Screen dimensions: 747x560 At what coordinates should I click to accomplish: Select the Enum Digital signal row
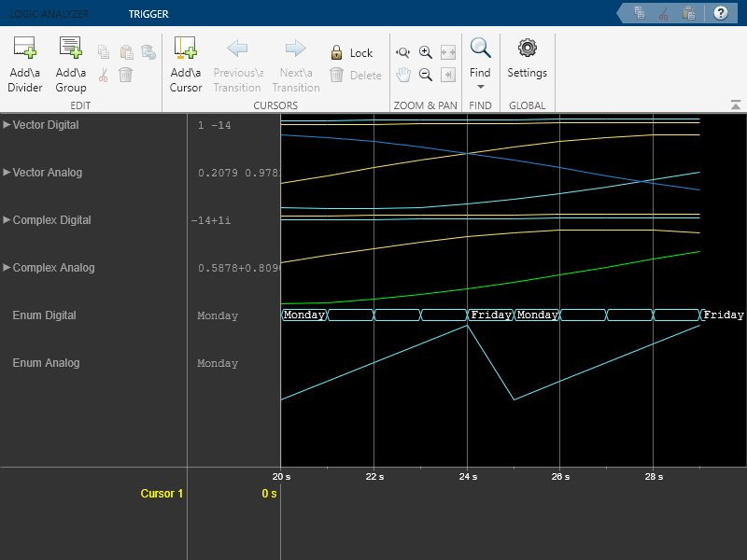pos(44,315)
